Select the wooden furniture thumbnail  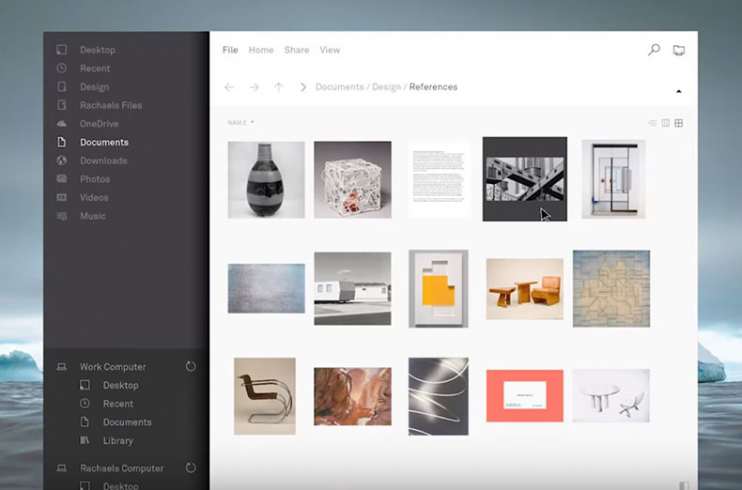[525, 289]
